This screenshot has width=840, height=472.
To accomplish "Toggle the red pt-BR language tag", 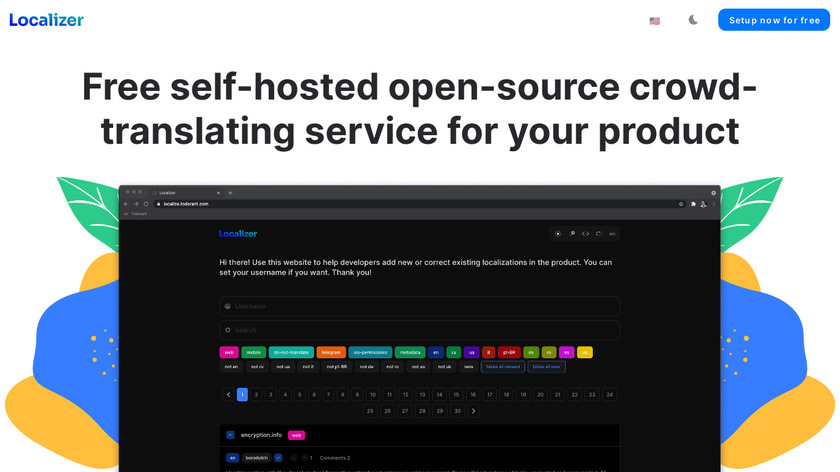I will pos(509,353).
